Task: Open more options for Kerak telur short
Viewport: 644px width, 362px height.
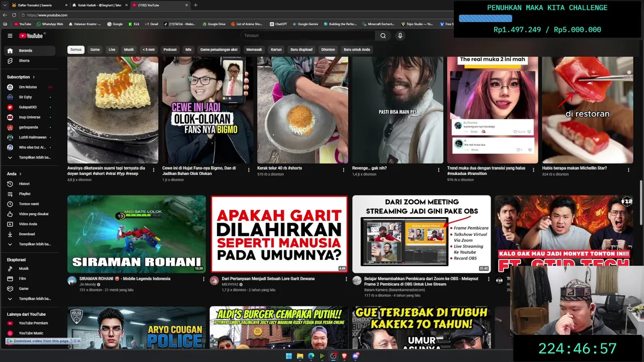Action: tap(344, 170)
